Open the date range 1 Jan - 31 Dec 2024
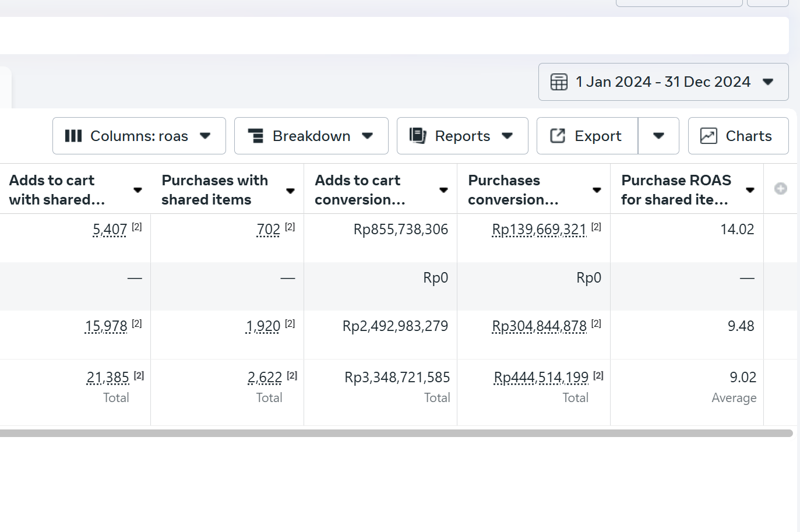This screenshot has height=532, width=800. tap(663, 82)
